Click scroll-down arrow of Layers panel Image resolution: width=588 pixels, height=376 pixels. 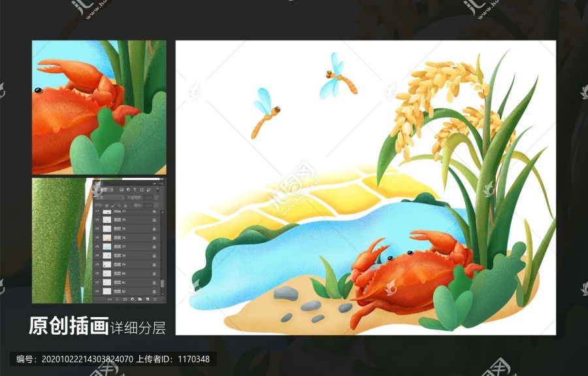[163, 294]
